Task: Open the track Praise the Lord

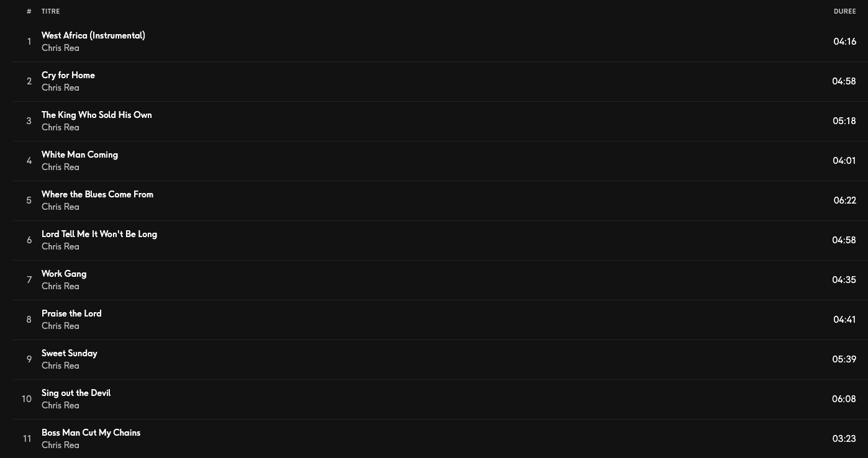Action: 71,313
